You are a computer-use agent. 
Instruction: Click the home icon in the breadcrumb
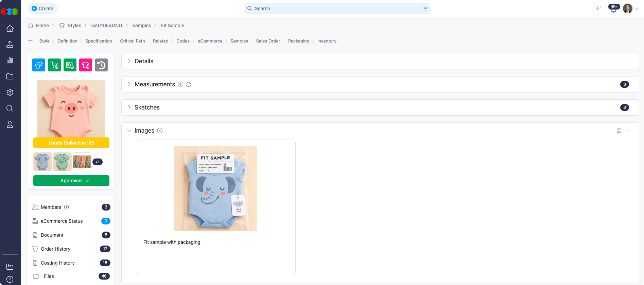coord(31,26)
